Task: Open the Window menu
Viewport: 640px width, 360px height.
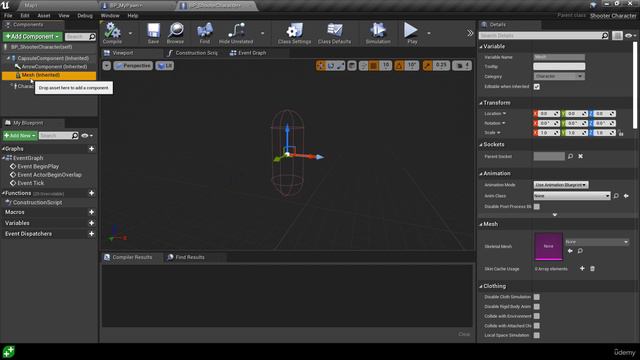Action: click(x=110, y=16)
